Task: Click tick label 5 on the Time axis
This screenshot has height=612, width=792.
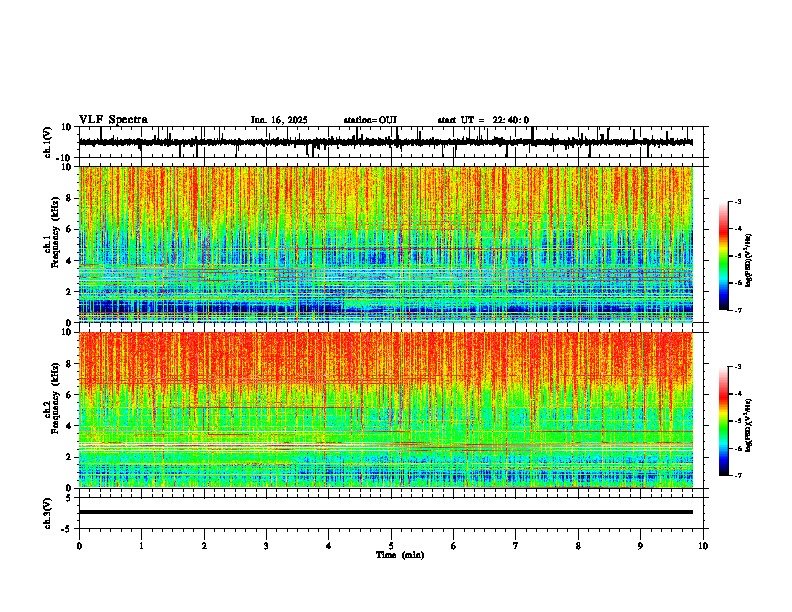Action: (x=391, y=546)
